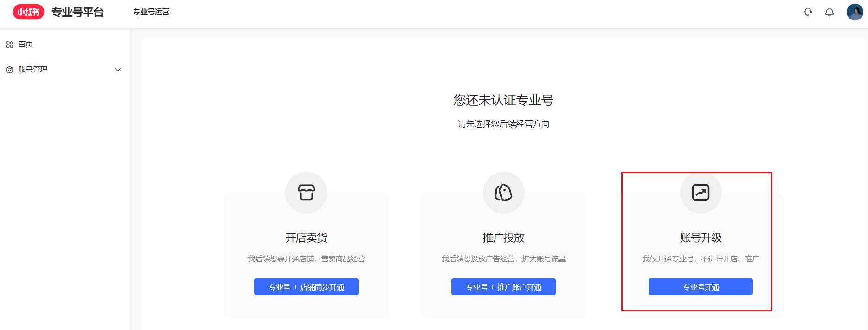
Task: Click the 开店卖货 card heading
Action: pos(306,238)
